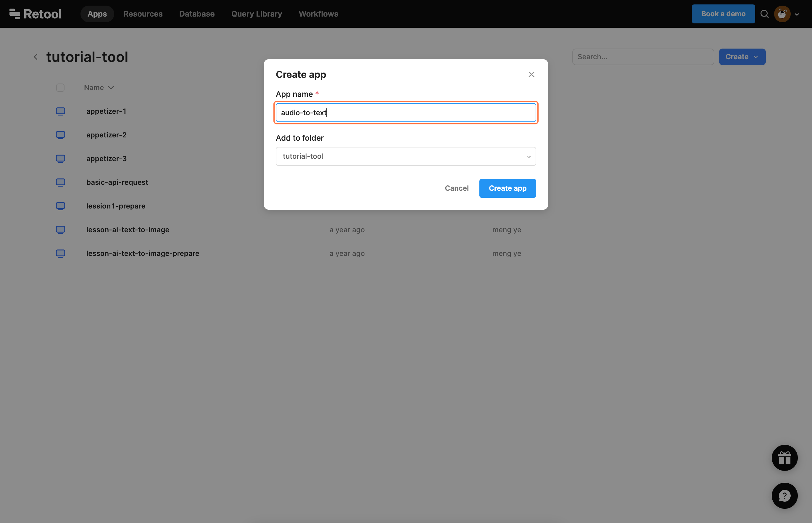Open the help question mark bubble

click(784, 496)
